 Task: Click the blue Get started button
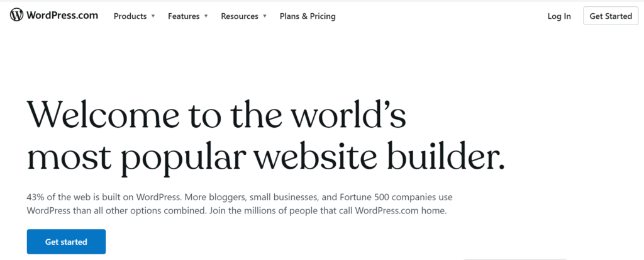[x=66, y=242]
